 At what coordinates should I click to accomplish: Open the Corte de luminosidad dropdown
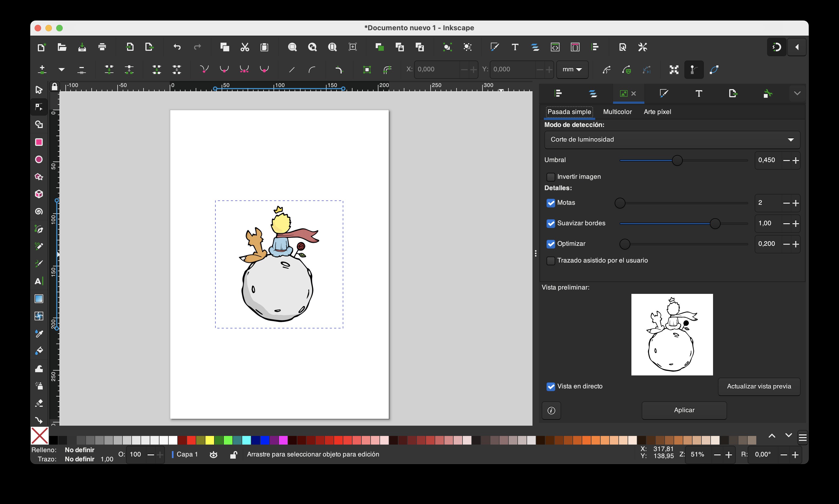(672, 140)
